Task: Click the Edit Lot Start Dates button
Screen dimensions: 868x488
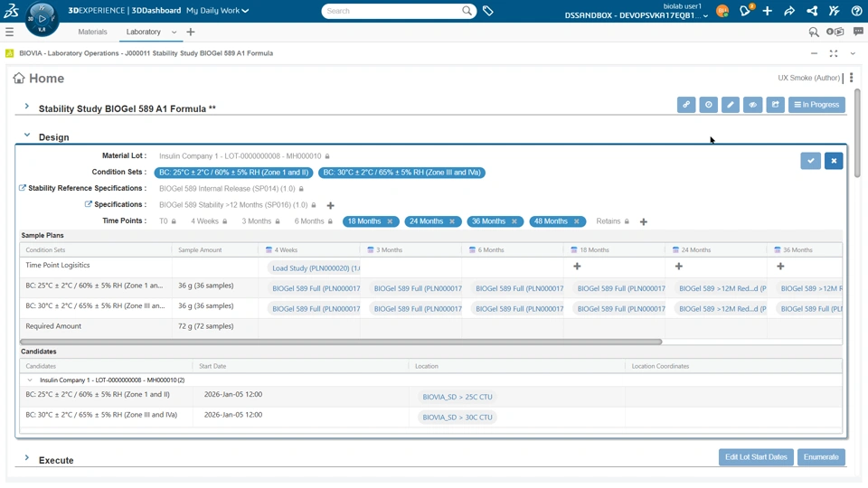Action: tap(756, 457)
